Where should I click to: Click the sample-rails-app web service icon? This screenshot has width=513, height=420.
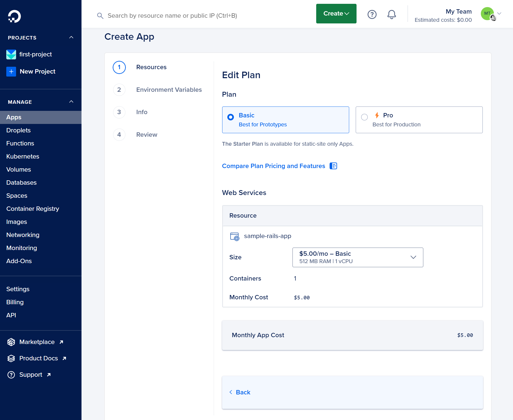coord(235,236)
